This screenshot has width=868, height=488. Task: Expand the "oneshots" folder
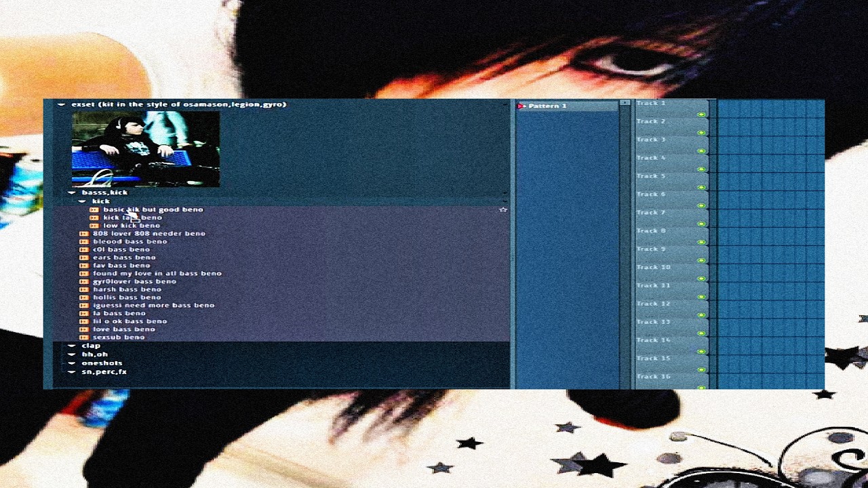[x=72, y=363]
